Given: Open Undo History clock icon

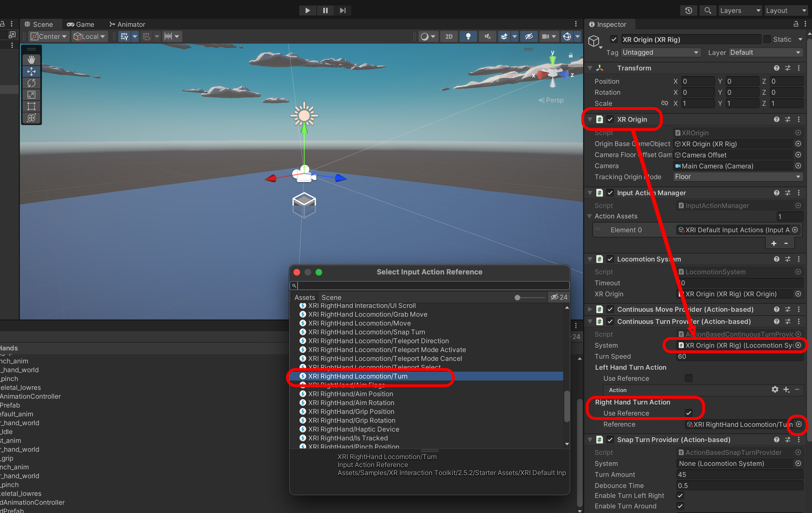Looking at the screenshot, I should coord(688,10).
